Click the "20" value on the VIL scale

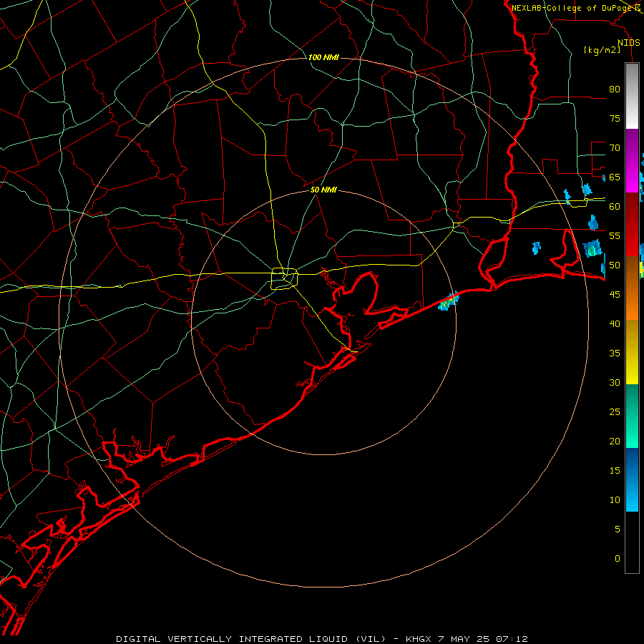[x=615, y=441]
